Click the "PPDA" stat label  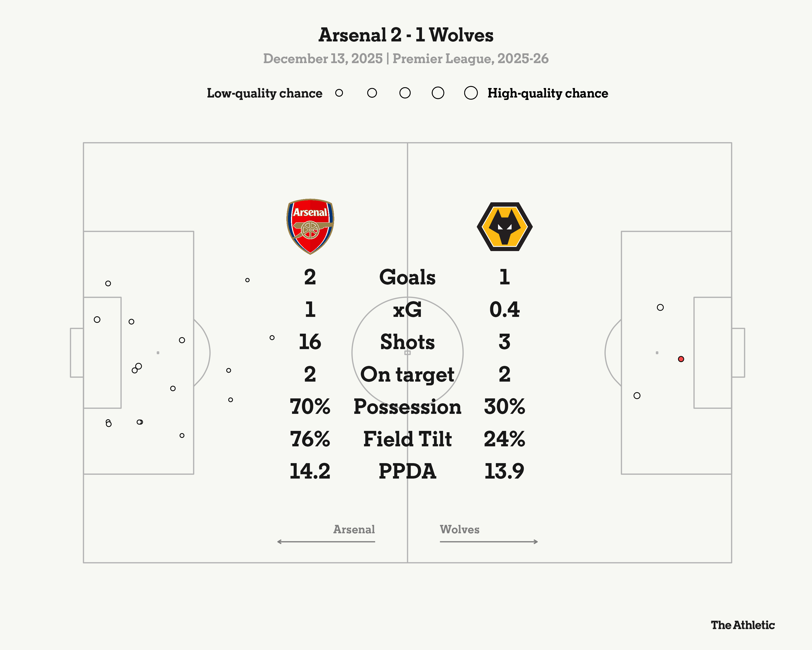point(407,472)
